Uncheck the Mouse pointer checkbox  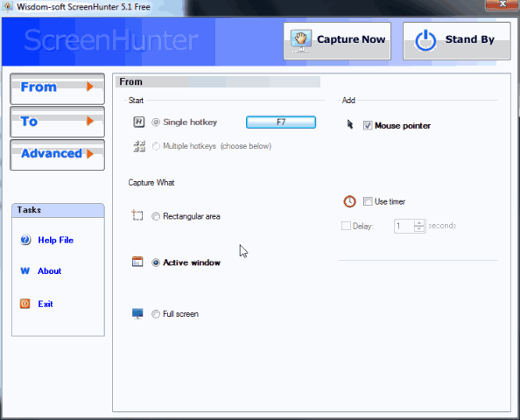coord(368,126)
